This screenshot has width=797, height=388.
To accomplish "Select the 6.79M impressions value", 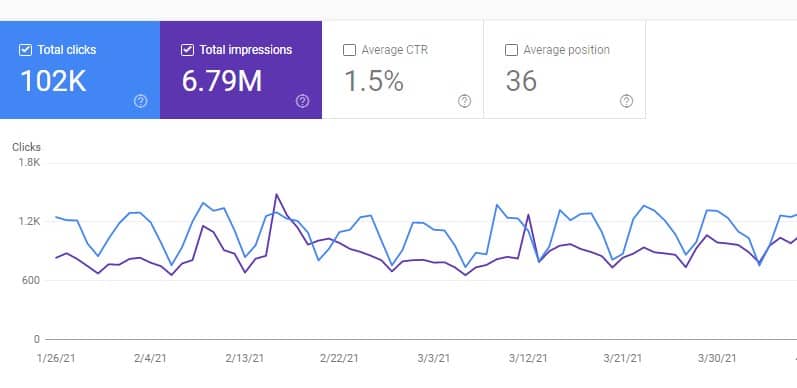I will pyautogui.click(x=222, y=81).
